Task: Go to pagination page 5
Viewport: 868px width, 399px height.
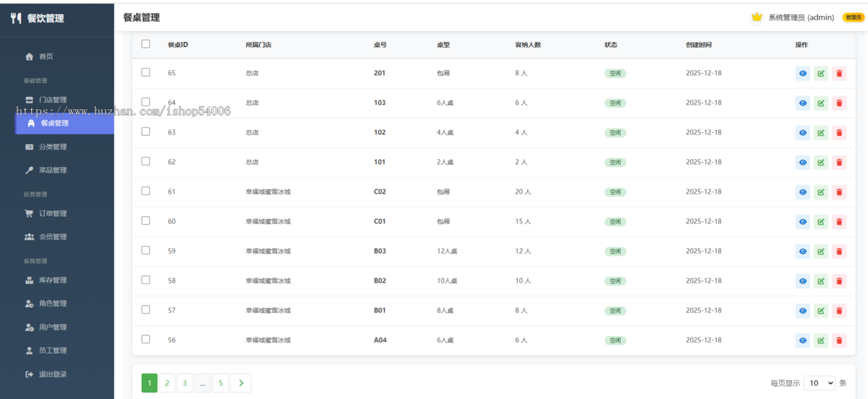Action: click(x=221, y=383)
